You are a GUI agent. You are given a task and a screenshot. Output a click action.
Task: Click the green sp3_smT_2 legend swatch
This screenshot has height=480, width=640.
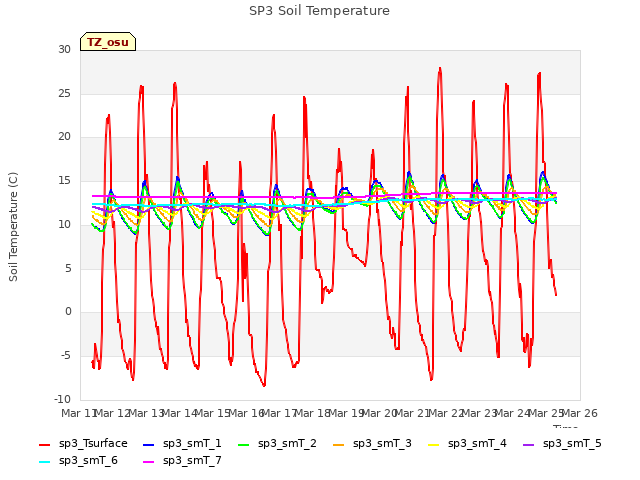244,444
